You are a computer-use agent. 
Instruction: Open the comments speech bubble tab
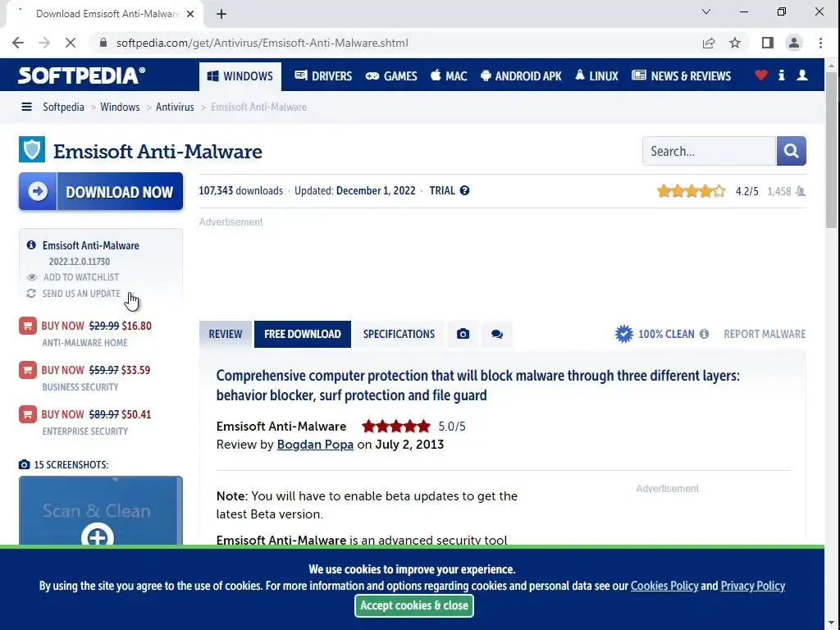click(x=497, y=335)
